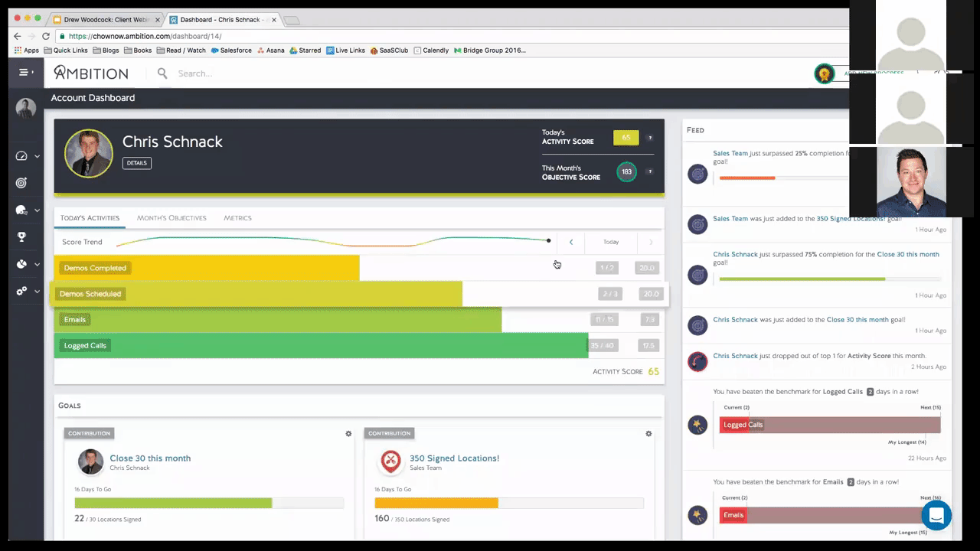Open the Intercom chat bubble

(936, 516)
